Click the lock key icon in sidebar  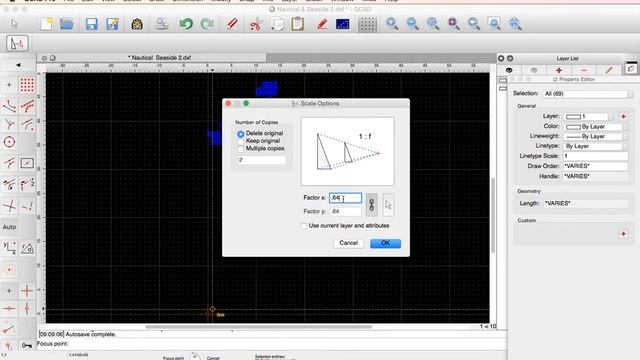(x=27, y=346)
